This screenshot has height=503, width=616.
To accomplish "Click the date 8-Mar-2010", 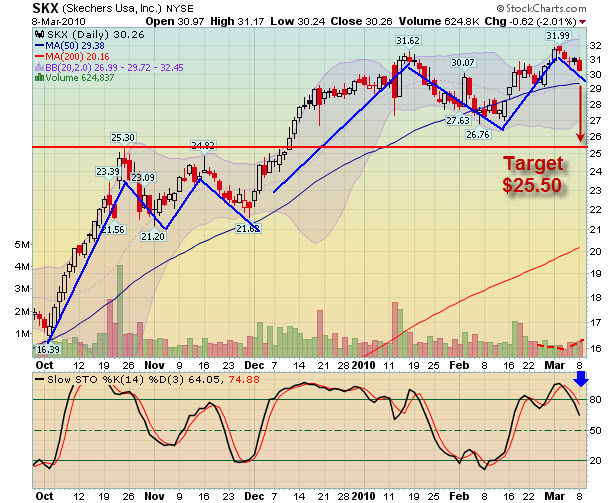I will coord(59,21).
